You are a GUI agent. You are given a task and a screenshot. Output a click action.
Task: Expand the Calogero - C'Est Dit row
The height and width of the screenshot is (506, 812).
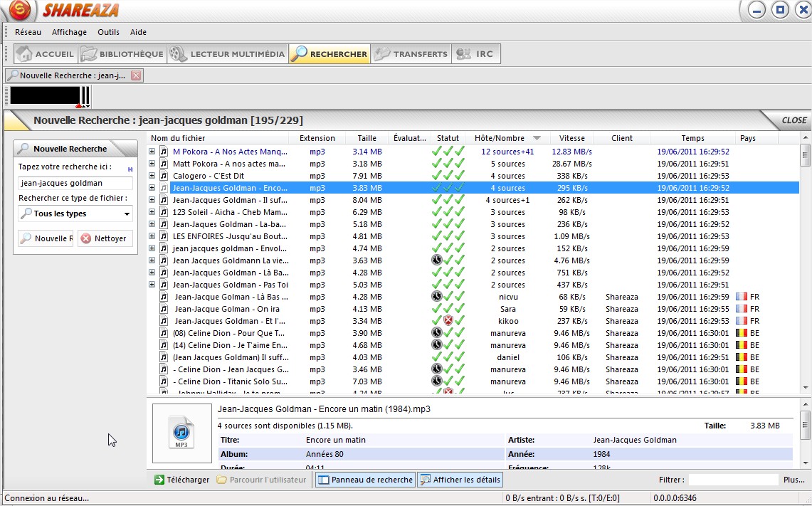pos(152,176)
